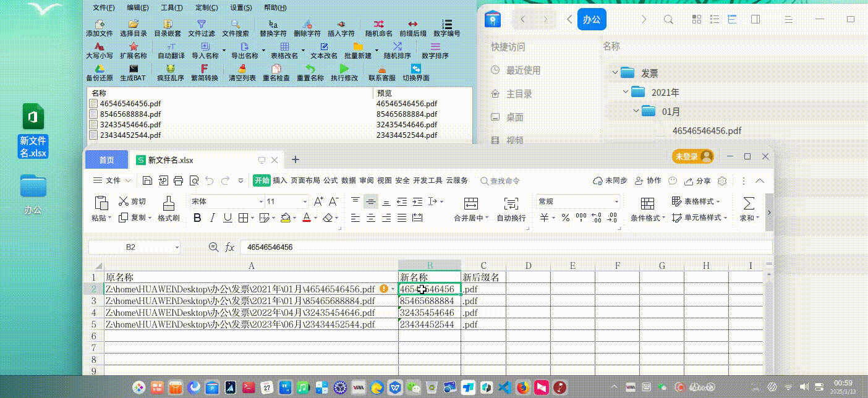The image size is (868, 398).
Task: Click 清空列表 icon
Action: click(242, 69)
